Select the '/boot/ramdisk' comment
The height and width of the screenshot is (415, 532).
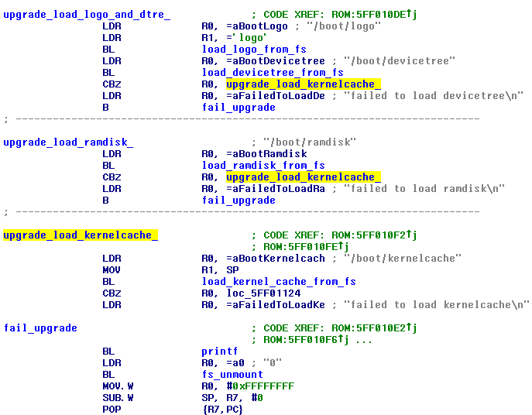[310, 142]
